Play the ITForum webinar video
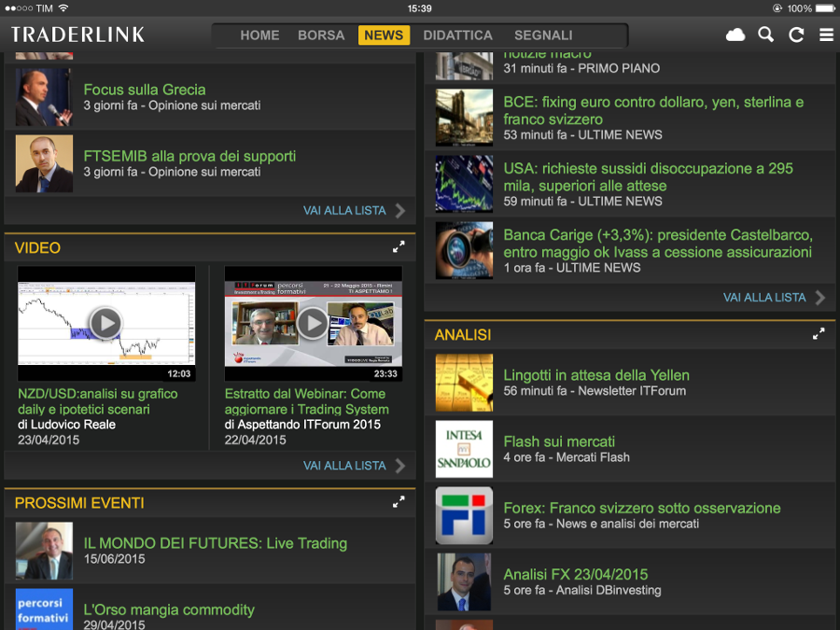The height and width of the screenshot is (630, 840). pyautogui.click(x=313, y=323)
